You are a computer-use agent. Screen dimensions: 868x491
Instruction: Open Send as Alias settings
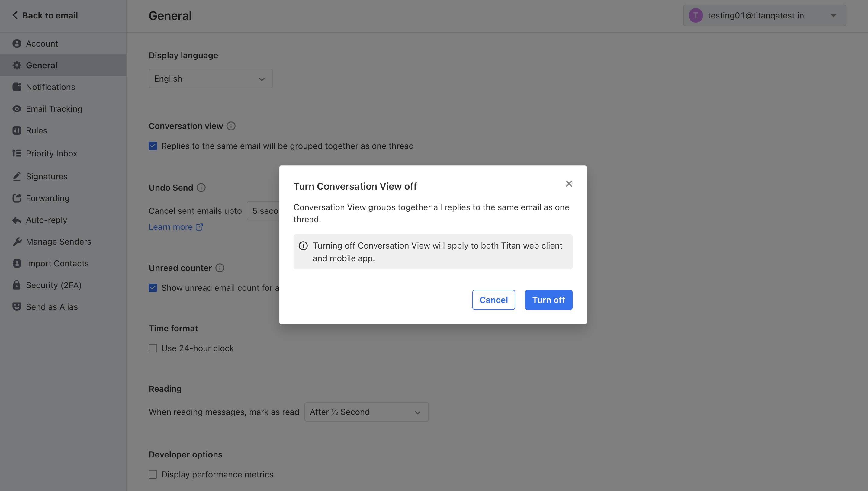click(x=63, y=306)
